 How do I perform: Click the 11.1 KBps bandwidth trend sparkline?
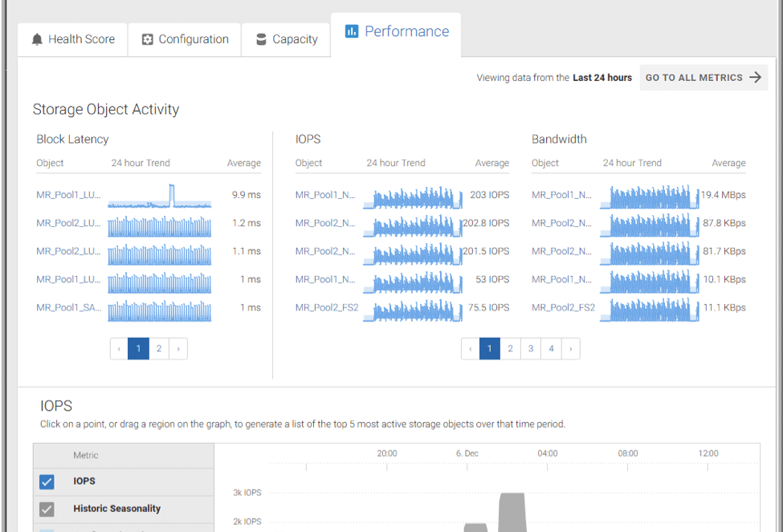(x=649, y=310)
